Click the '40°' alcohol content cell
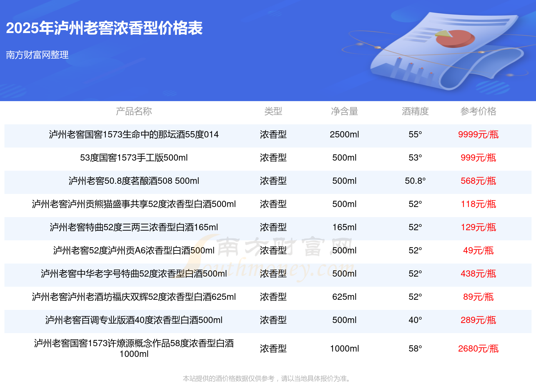Viewport: 536px width, 392px height. (415, 320)
